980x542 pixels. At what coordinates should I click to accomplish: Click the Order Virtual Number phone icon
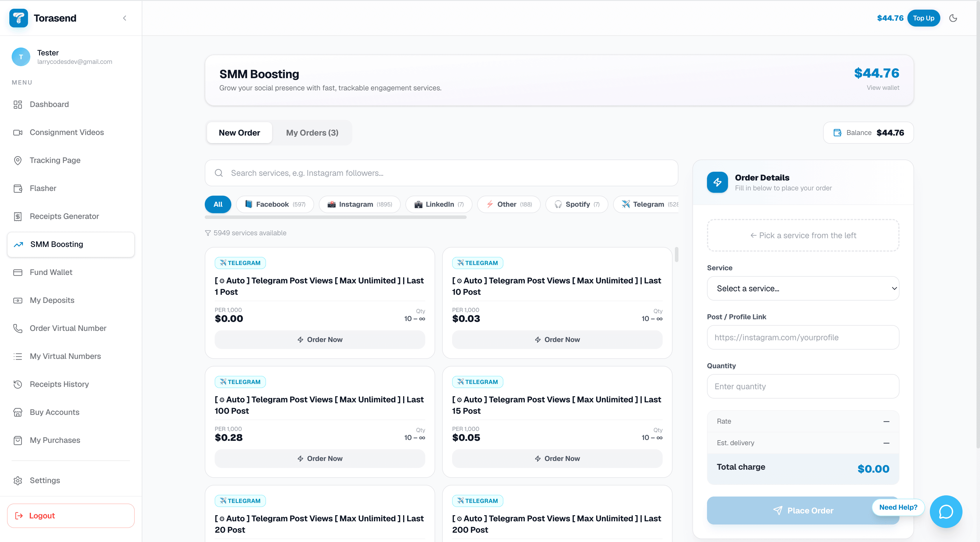point(18,328)
